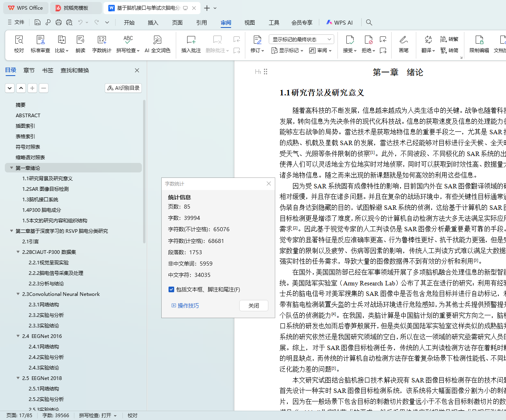
Task: Open the 显示标记 dropdown
Action: pyautogui.click(x=287, y=51)
